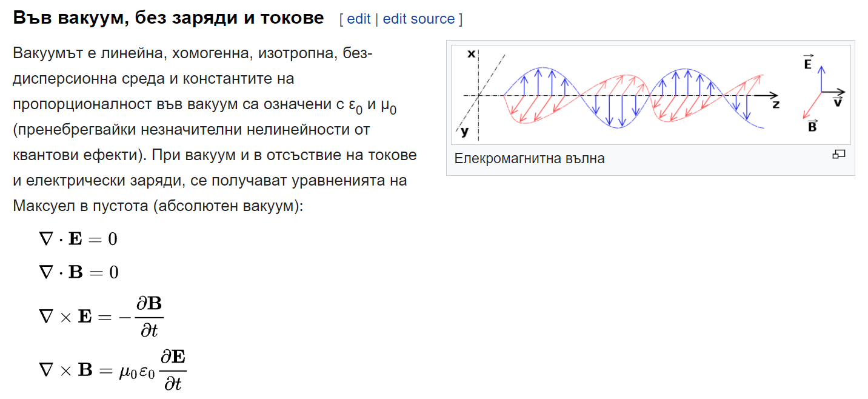Click the "edit" link beside the heading
This screenshot has width=868, height=399.
pyautogui.click(x=358, y=19)
